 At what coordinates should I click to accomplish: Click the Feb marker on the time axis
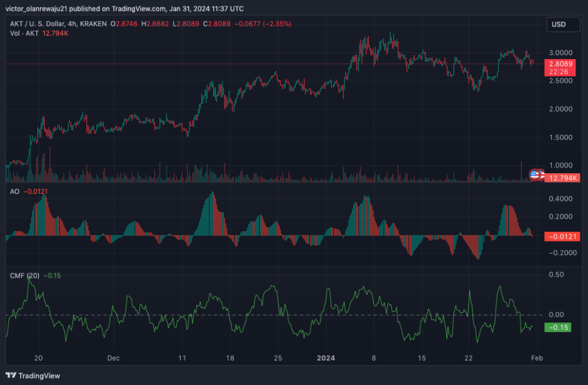tap(537, 358)
